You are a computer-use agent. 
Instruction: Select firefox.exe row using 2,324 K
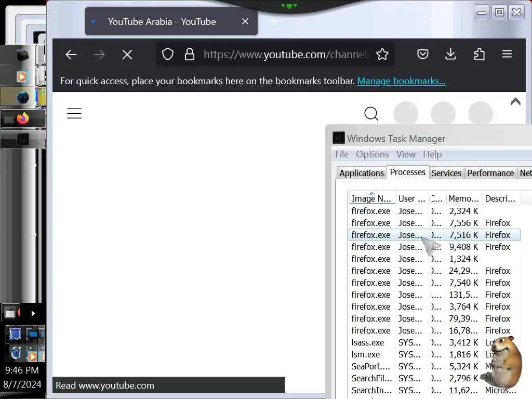[434, 211]
